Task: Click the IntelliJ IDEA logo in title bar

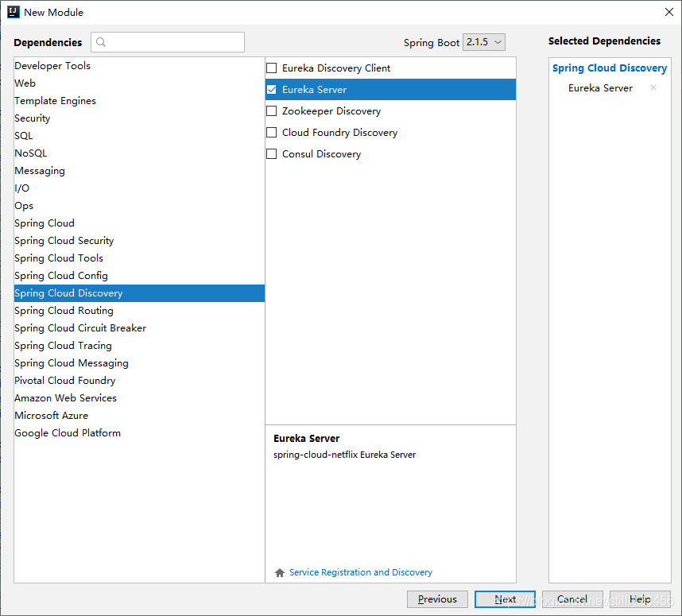Action: [x=14, y=12]
